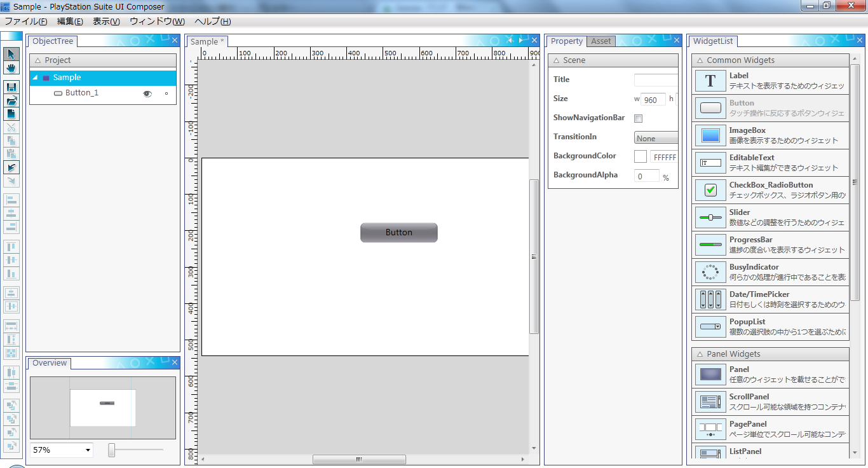Select the arrow selection tool

11,54
